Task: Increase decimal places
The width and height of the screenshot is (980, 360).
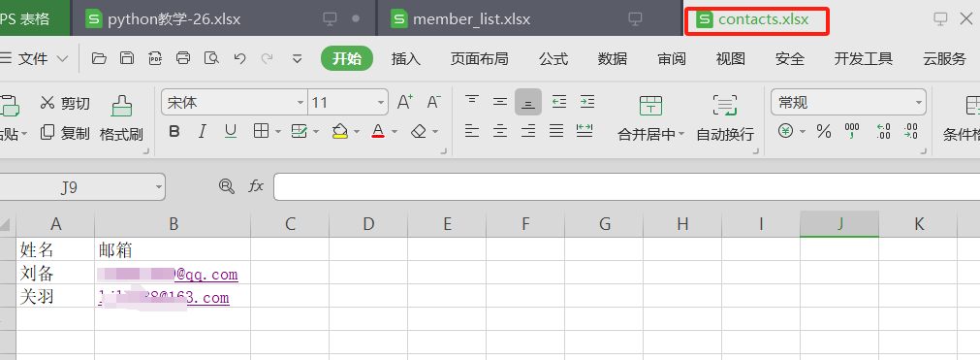Action: (x=884, y=131)
